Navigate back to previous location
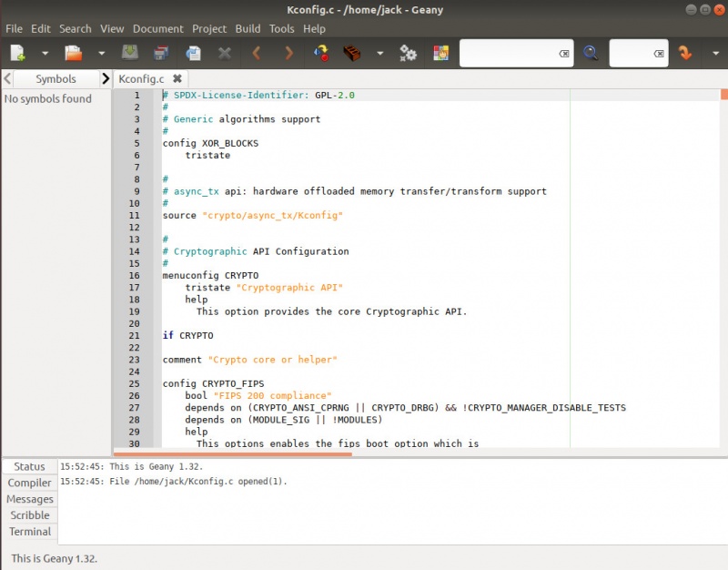This screenshot has width=728, height=570. click(x=258, y=53)
